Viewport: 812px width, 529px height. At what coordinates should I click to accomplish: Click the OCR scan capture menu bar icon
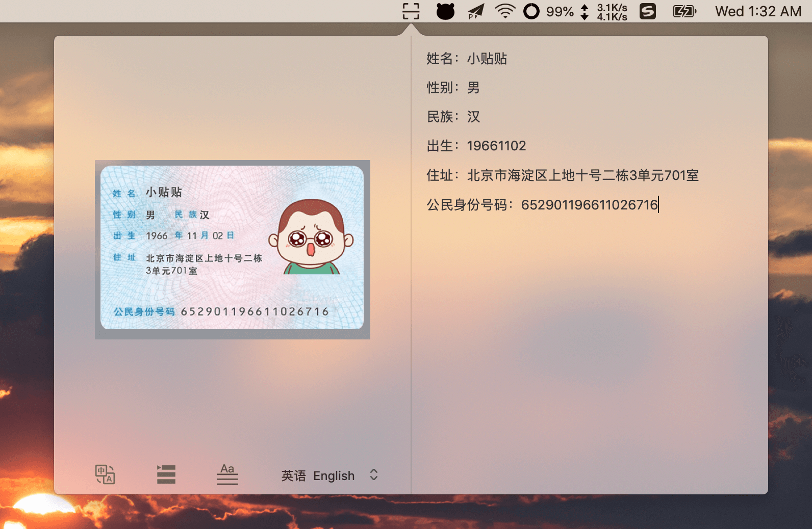click(411, 11)
